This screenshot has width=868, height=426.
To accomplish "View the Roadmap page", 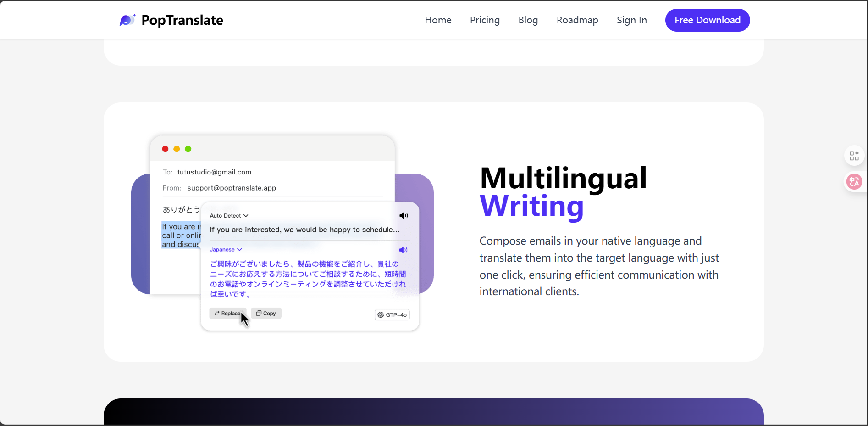I will coord(577,20).
